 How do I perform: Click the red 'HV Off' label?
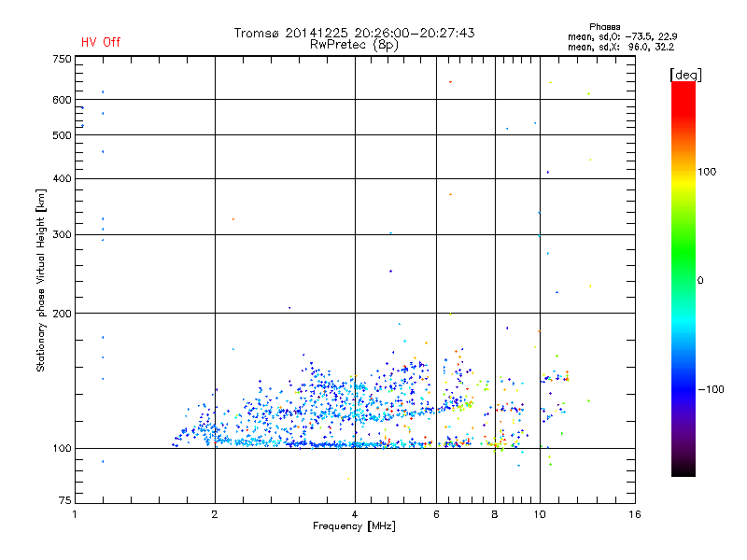[x=101, y=42]
